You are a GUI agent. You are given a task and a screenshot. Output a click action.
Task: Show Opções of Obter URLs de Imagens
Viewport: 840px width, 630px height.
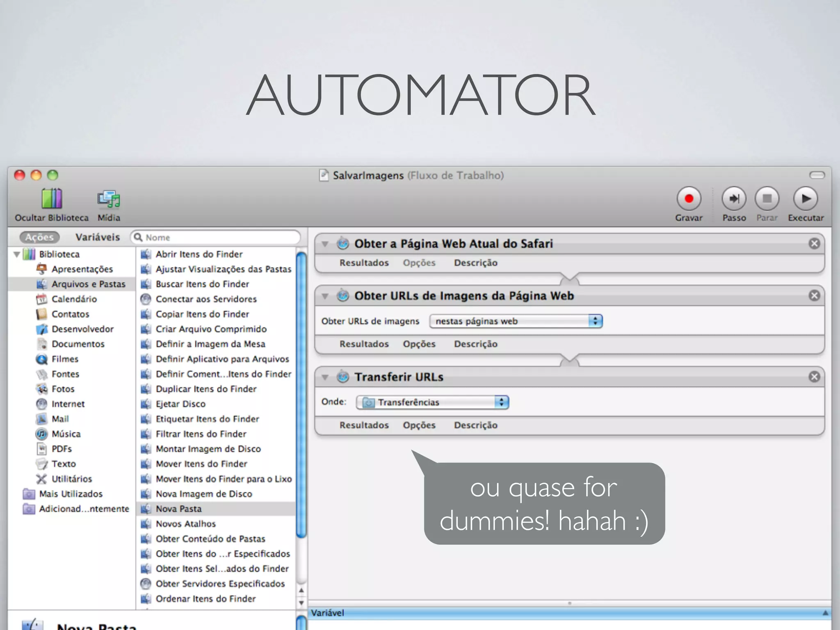419,344
